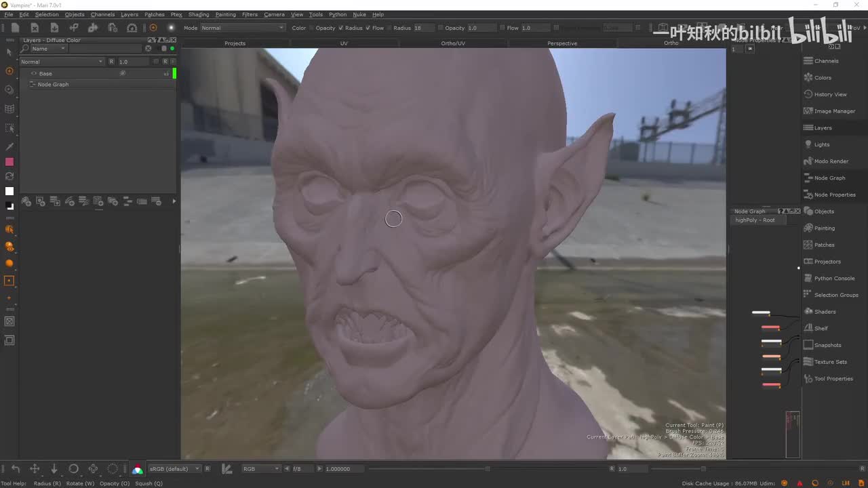The height and width of the screenshot is (488, 868).
Task: Open the Layers palette from right sidebar
Action: 823,127
